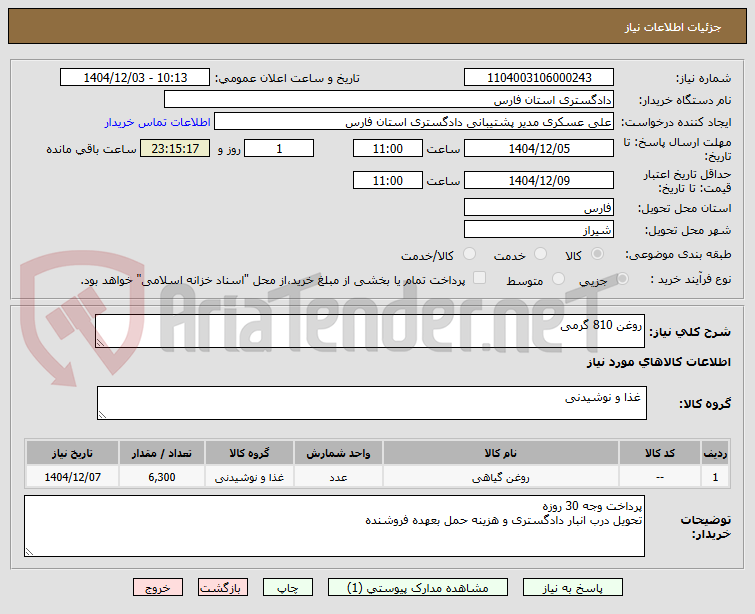The height and width of the screenshot is (614, 755).
Task: Click the پاسخ به نیاز button
Action: click(x=573, y=588)
